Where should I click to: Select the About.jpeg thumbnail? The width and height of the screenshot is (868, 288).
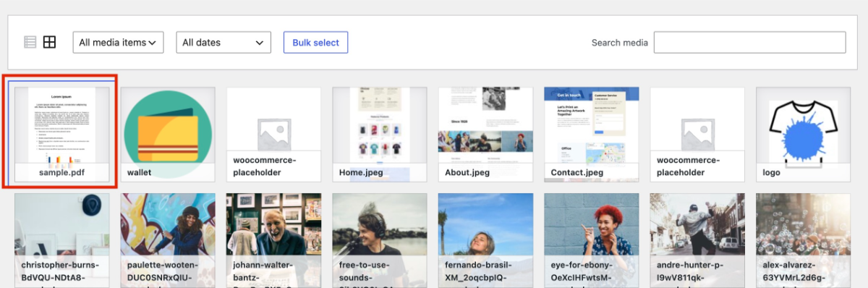[x=485, y=135]
